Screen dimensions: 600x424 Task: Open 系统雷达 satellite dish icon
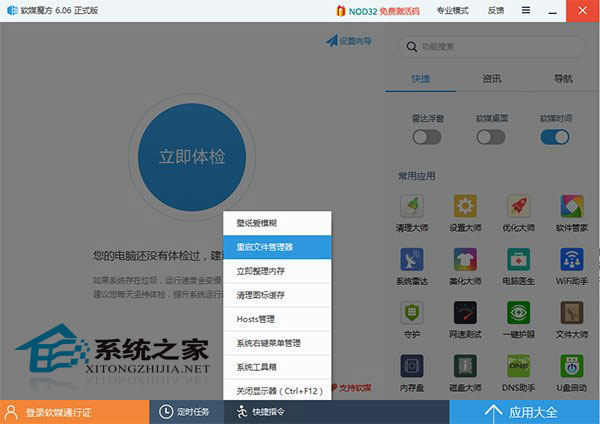tap(412, 259)
